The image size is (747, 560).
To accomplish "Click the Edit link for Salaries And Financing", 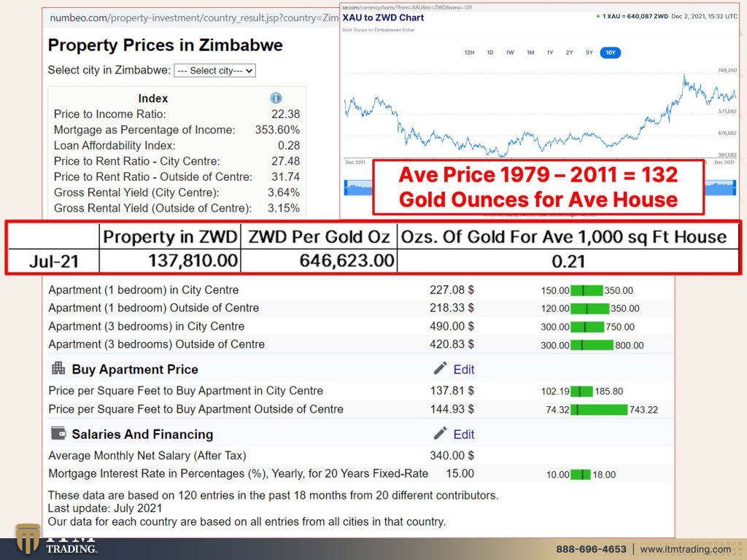I will tap(465, 434).
